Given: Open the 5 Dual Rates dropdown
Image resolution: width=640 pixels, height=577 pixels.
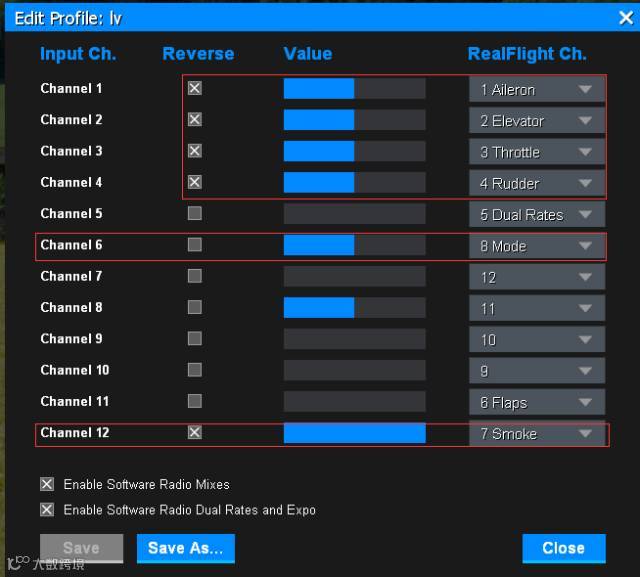Looking at the screenshot, I should point(537,215).
